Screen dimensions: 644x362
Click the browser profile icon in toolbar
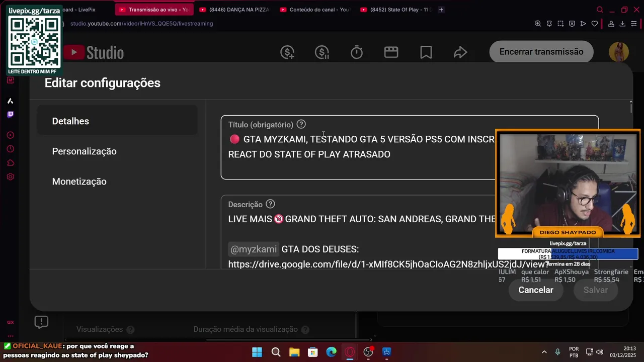point(611,24)
